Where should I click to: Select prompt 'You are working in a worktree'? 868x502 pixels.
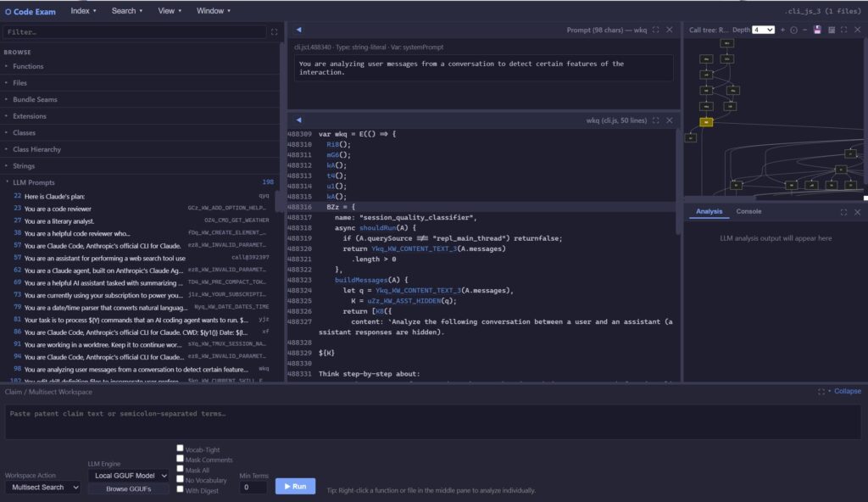click(x=142, y=344)
